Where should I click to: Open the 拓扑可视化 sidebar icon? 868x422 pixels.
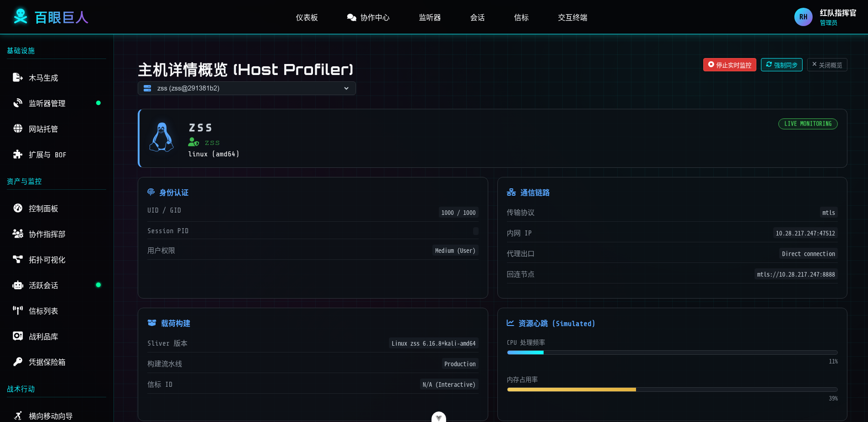[x=18, y=260]
